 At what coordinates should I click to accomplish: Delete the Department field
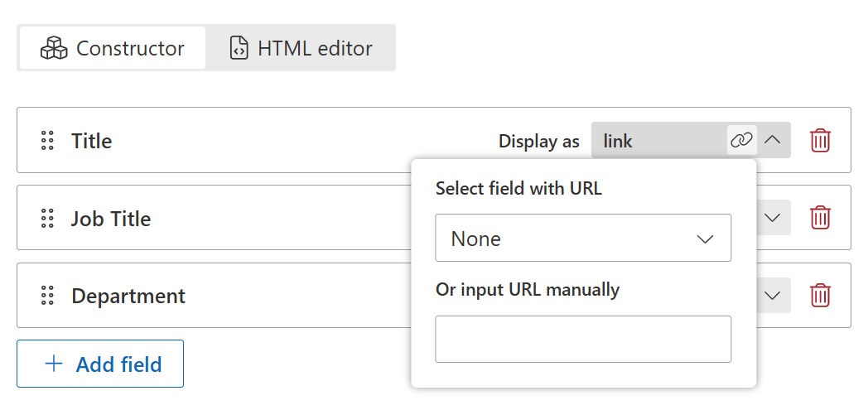coord(820,295)
